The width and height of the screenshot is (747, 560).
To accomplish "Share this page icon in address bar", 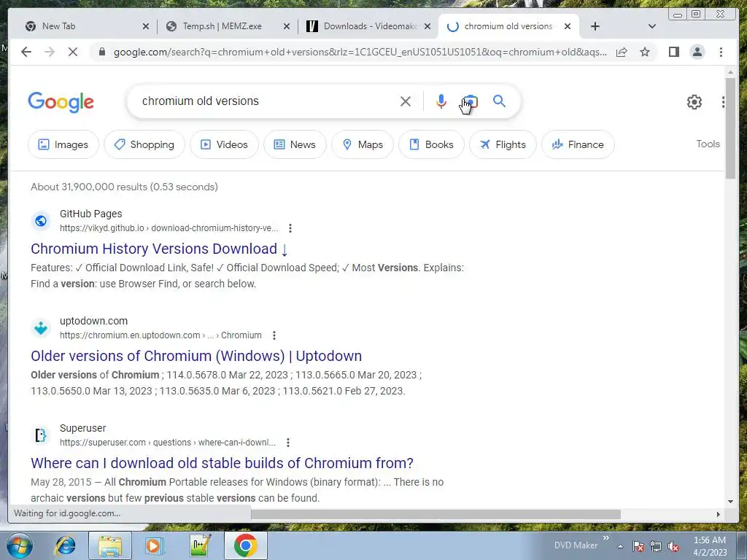I will [x=622, y=52].
